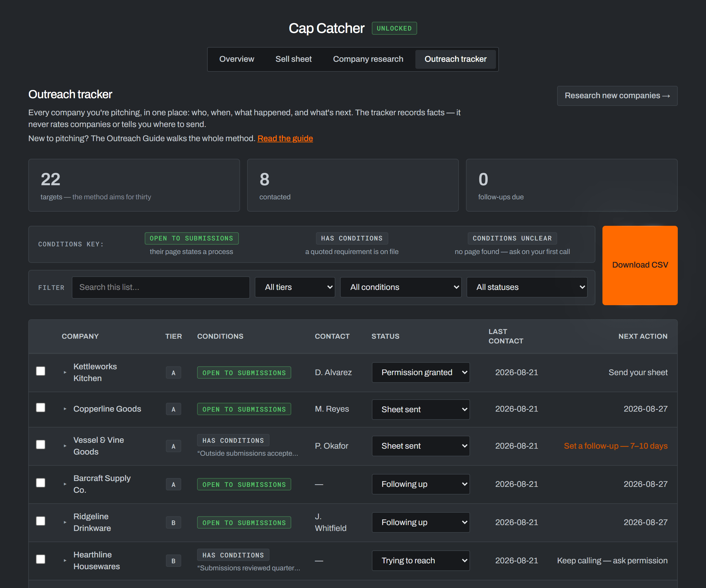Screen dimensions: 706x588
Task: Expand Vessel & Vine Goods row
Action: 65,446
